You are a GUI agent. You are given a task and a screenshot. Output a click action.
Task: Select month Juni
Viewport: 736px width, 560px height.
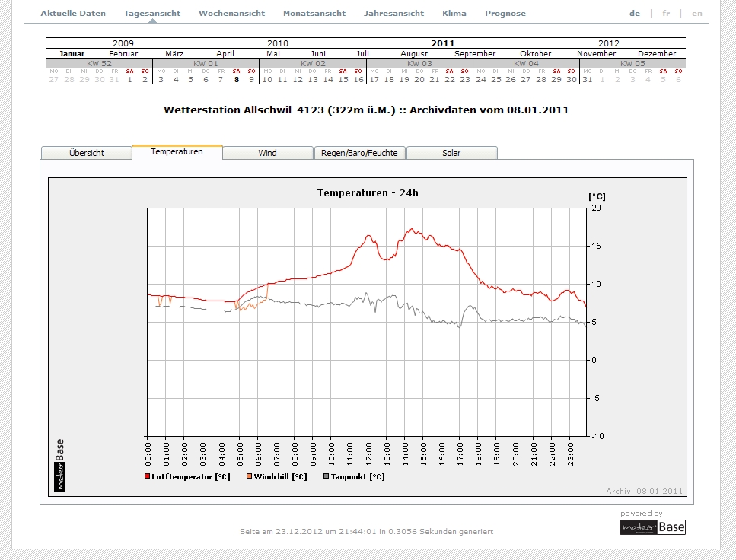(318, 53)
